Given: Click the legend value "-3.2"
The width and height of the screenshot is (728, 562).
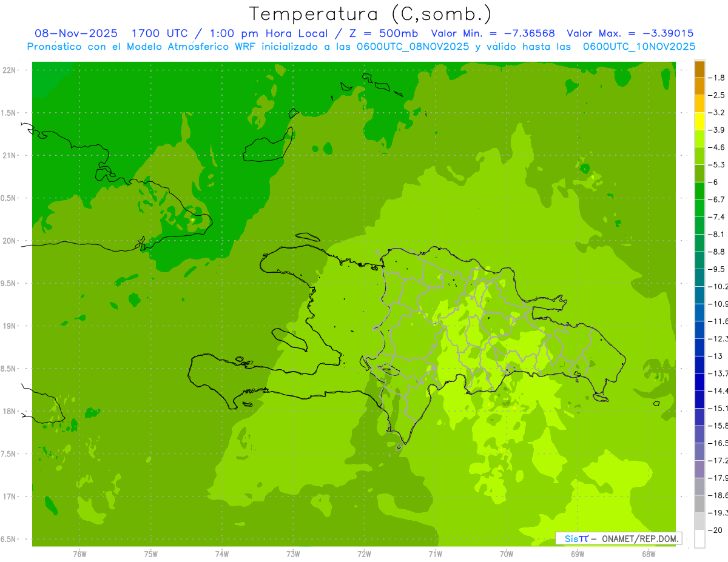Looking at the screenshot, I should tap(717, 113).
